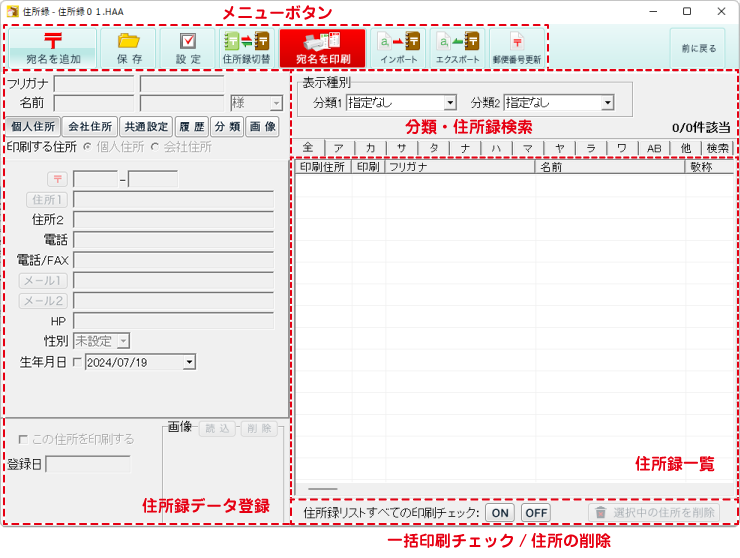Open the 分類2 dropdown
Viewport: 740px width, 558px height.
pos(607,102)
